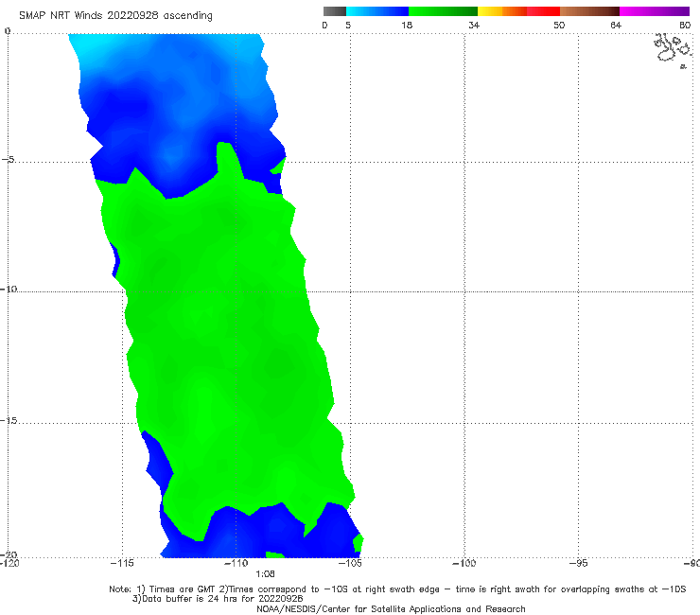Click the note line starting 'Times are GMT'

pos(397,589)
